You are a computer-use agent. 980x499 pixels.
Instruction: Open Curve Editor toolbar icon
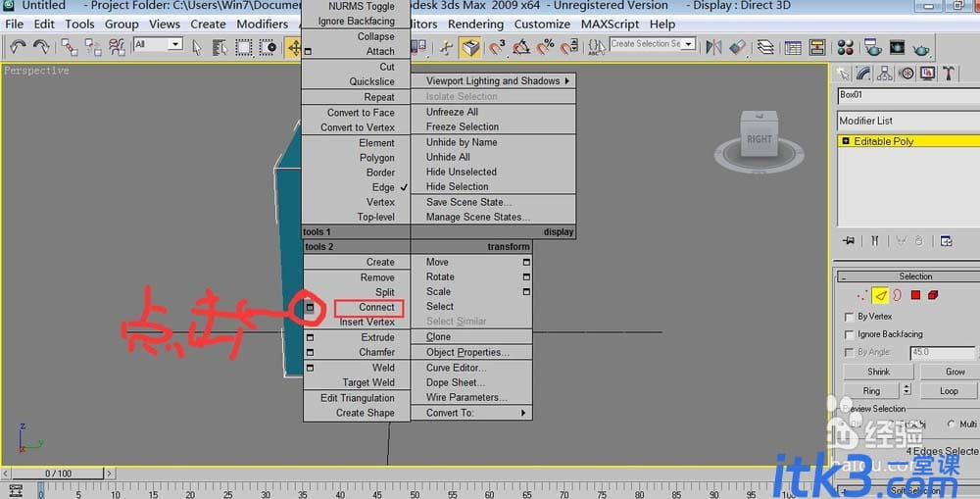793,47
